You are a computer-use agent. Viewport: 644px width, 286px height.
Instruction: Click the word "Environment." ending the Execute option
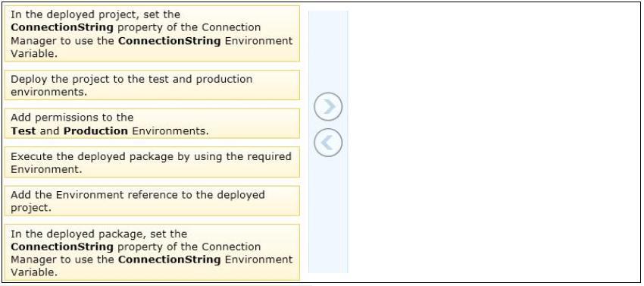pos(46,169)
